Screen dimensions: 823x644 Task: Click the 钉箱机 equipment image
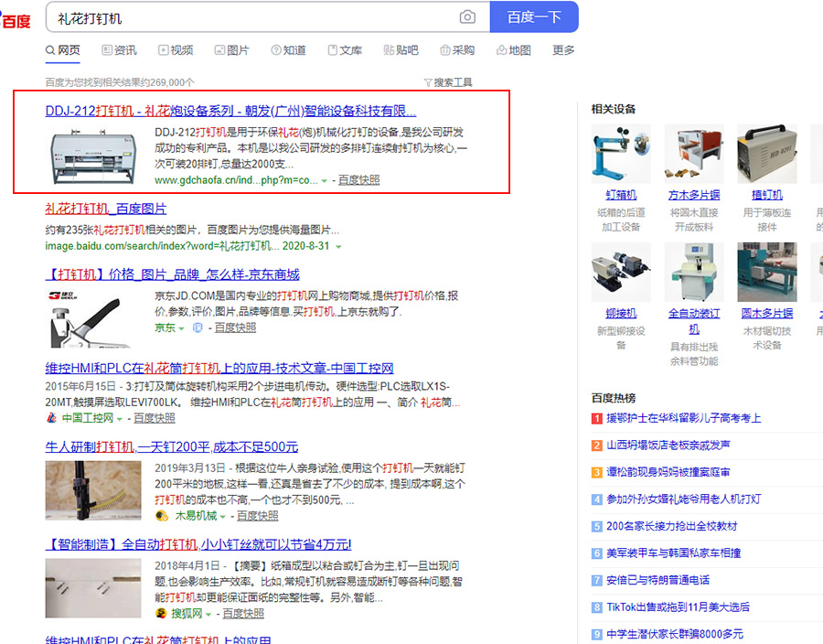click(x=621, y=154)
